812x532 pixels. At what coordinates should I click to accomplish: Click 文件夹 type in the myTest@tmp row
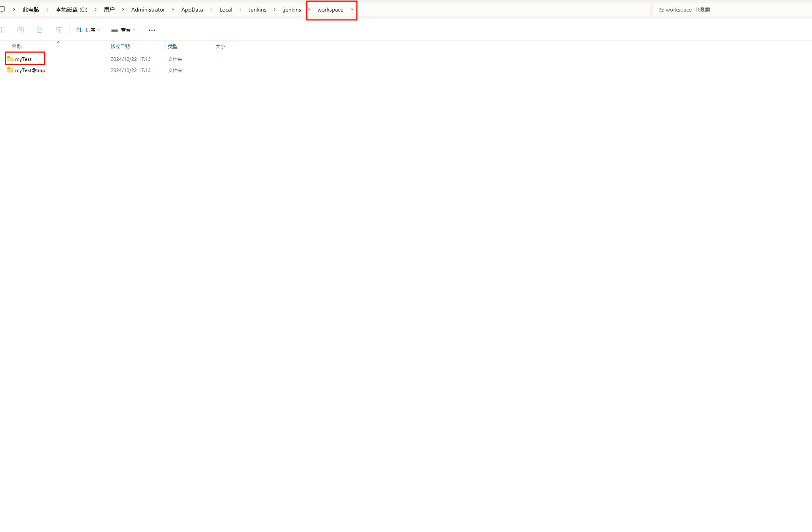pyautogui.click(x=175, y=70)
